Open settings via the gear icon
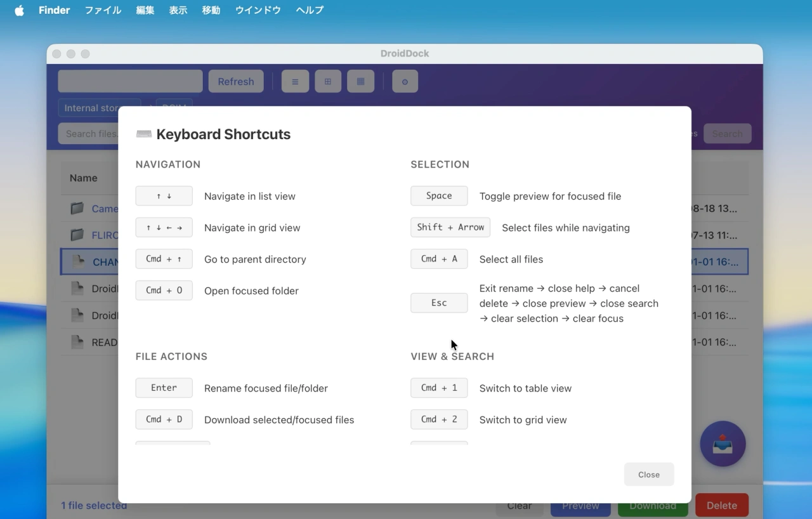This screenshot has height=519, width=812. 405,81
